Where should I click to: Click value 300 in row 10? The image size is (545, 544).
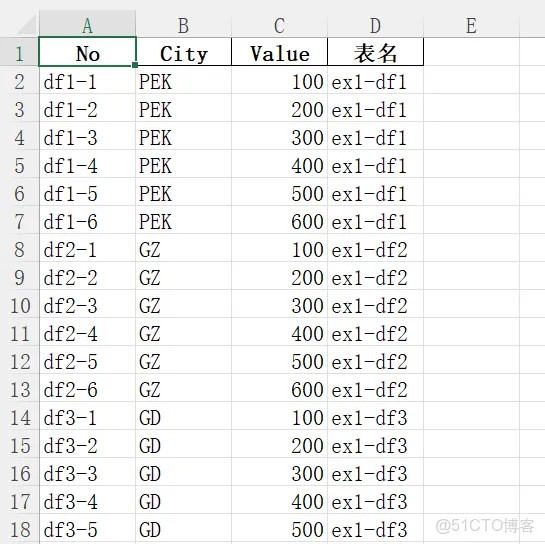pos(279,304)
